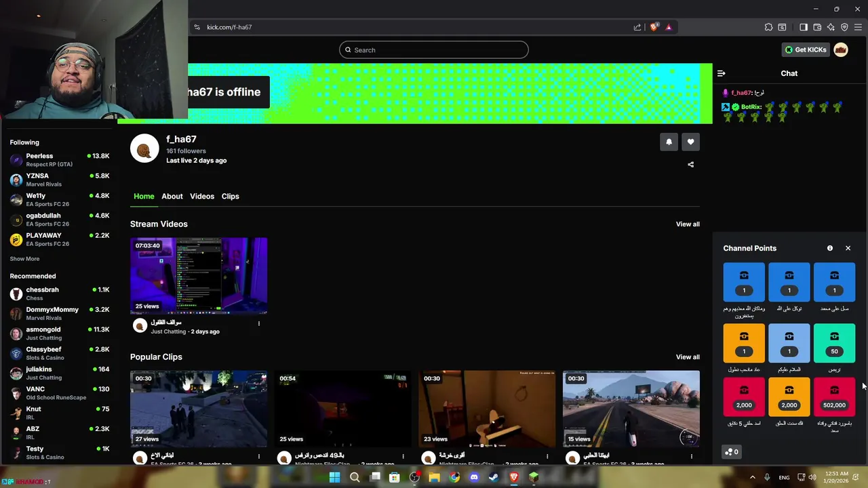Collapse the chat panel arrow icon
The image size is (868, 488).
click(x=722, y=73)
